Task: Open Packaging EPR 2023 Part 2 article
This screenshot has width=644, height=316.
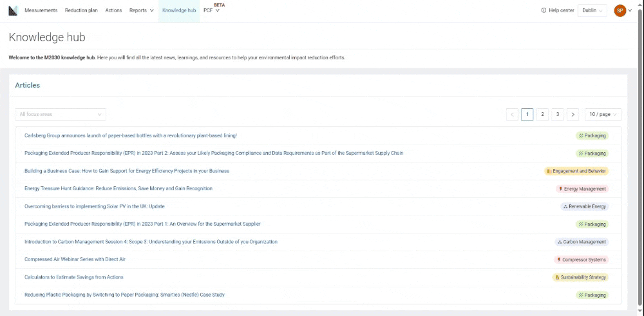Action: tap(214, 153)
